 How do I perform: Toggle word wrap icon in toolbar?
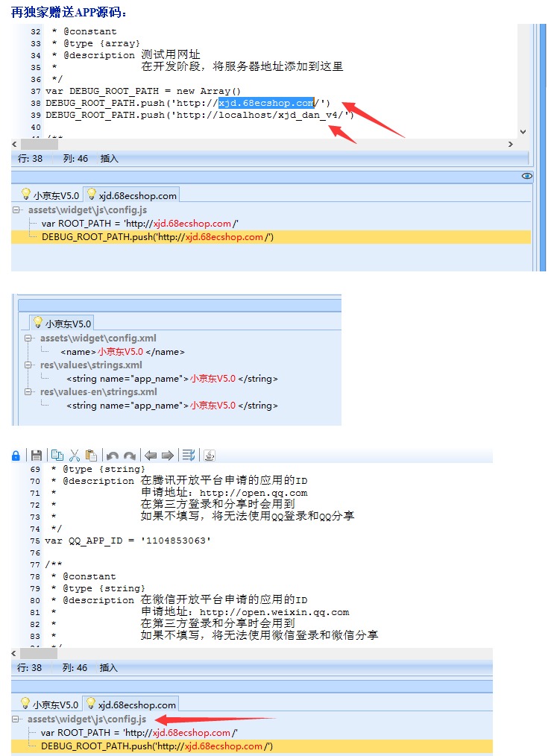tap(189, 456)
